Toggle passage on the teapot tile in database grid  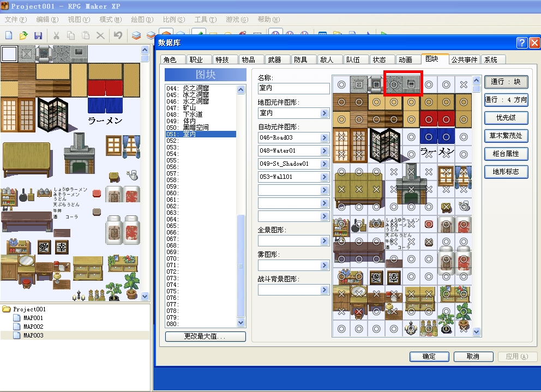464,207
